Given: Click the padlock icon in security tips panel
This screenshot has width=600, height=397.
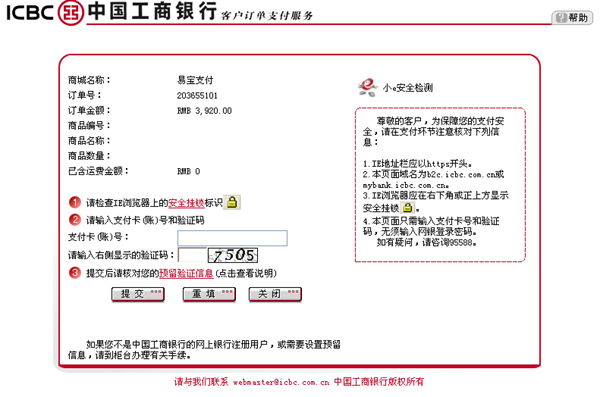Looking at the screenshot, I should coord(408,208).
